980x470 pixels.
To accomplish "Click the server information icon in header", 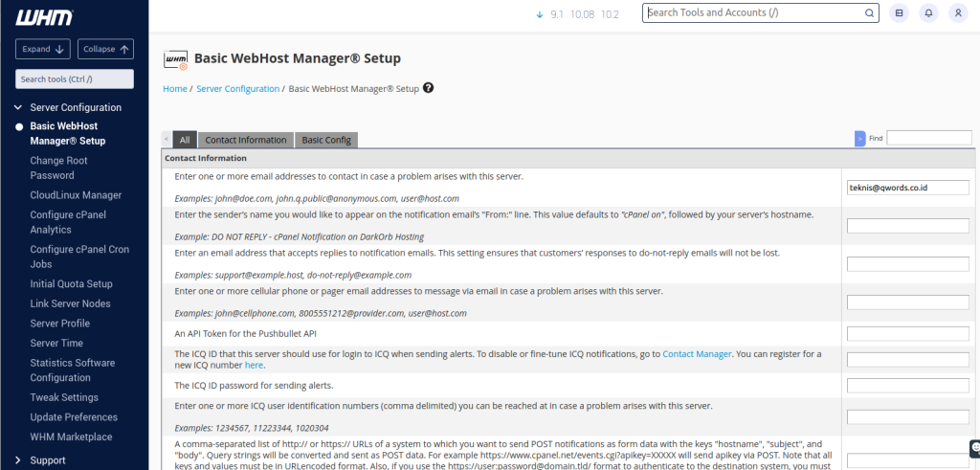I will [x=898, y=13].
